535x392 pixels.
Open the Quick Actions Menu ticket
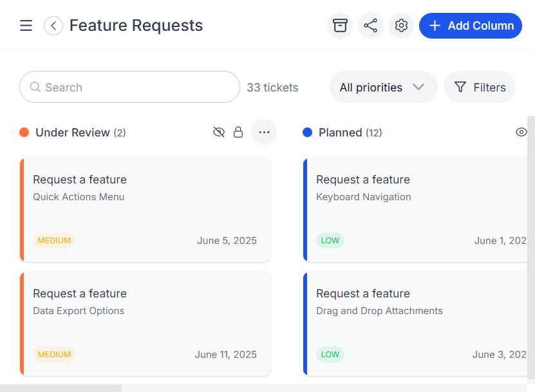(x=145, y=210)
